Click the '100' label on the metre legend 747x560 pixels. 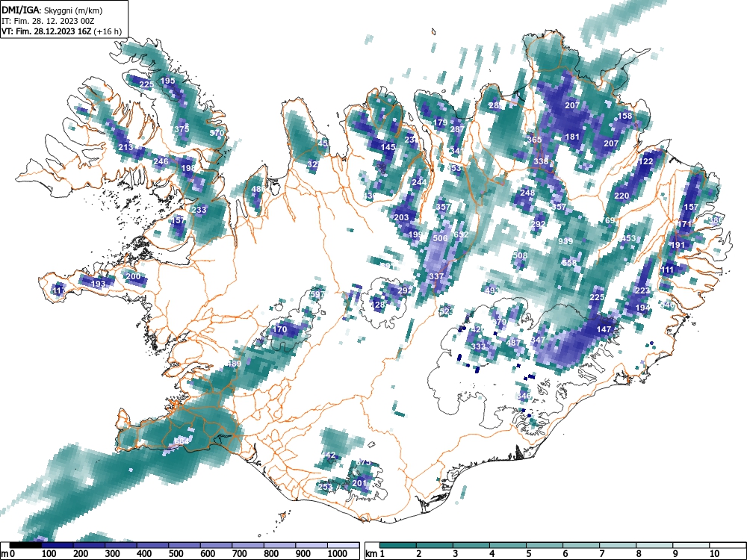click(49, 554)
